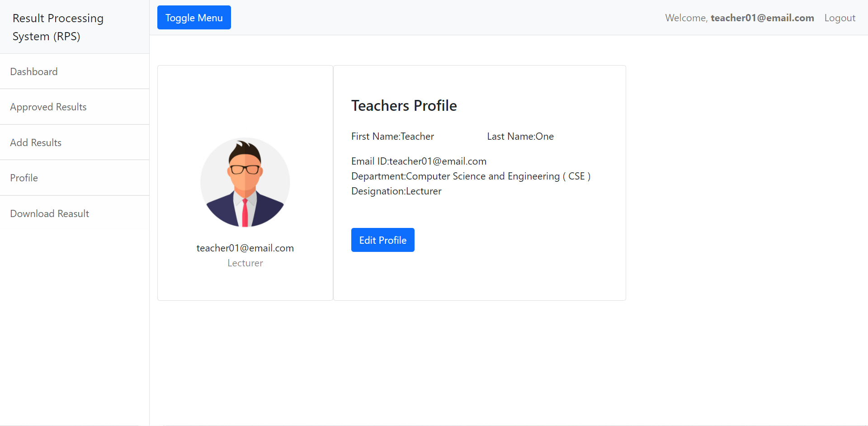Click the Edit Profile button

click(382, 240)
